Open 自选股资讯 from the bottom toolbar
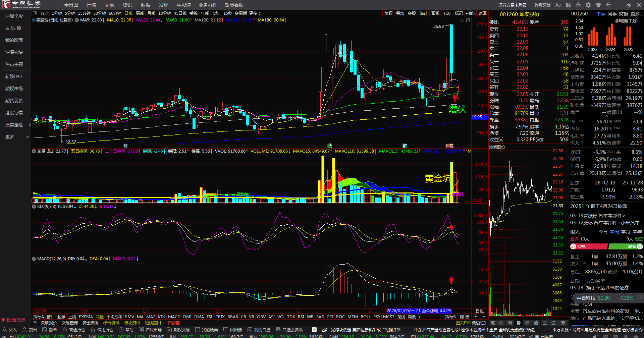 tap(289, 330)
